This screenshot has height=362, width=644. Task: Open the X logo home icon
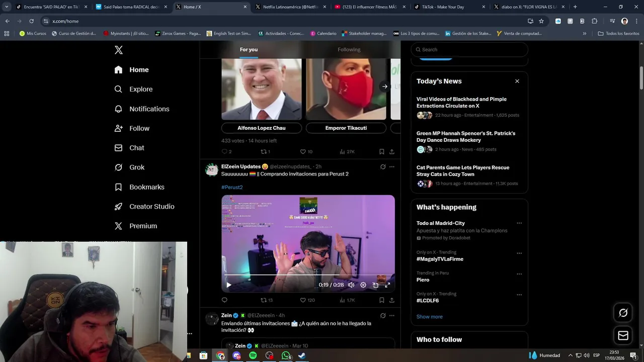(118, 50)
